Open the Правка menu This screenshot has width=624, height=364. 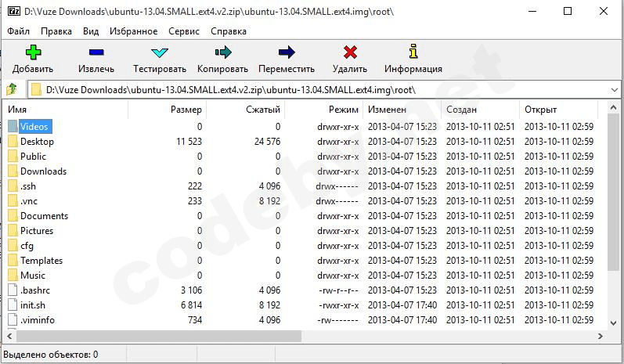[x=56, y=31]
